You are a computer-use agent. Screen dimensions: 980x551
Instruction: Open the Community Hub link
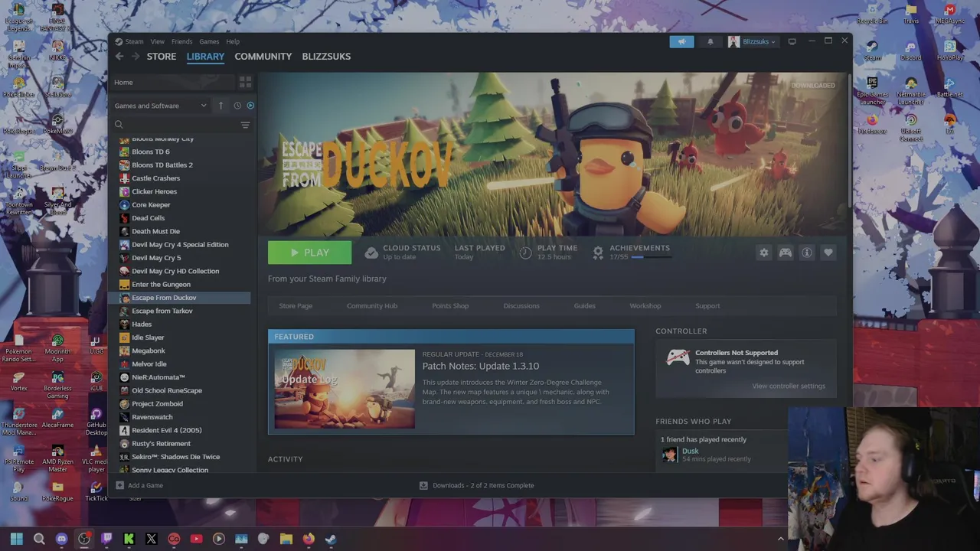(372, 305)
